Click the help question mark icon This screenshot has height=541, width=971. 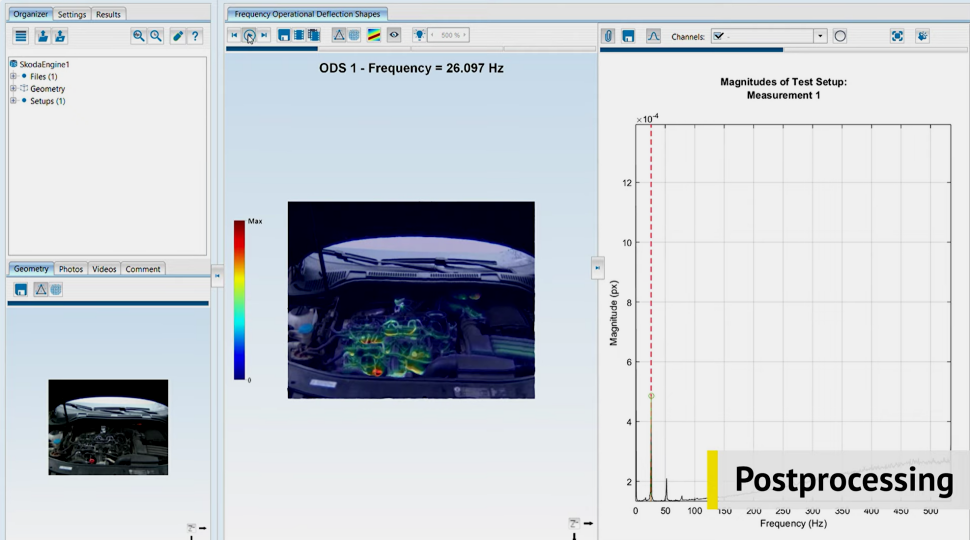pyautogui.click(x=196, y=36)
